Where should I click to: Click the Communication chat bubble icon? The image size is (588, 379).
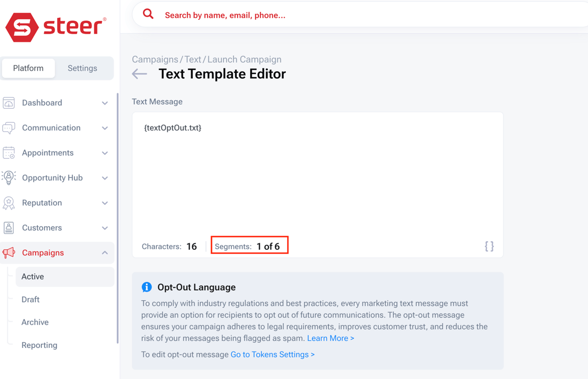(9, 128)
